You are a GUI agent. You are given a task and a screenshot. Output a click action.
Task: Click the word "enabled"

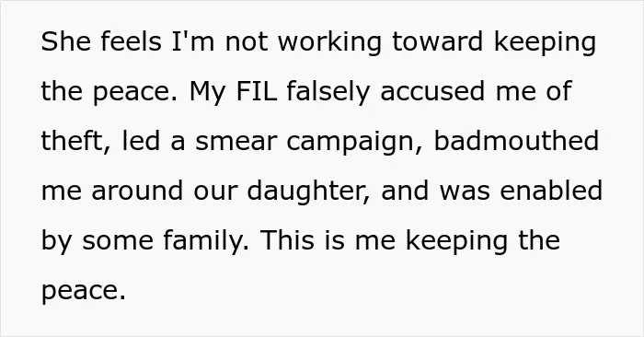[x=551, y=191]
